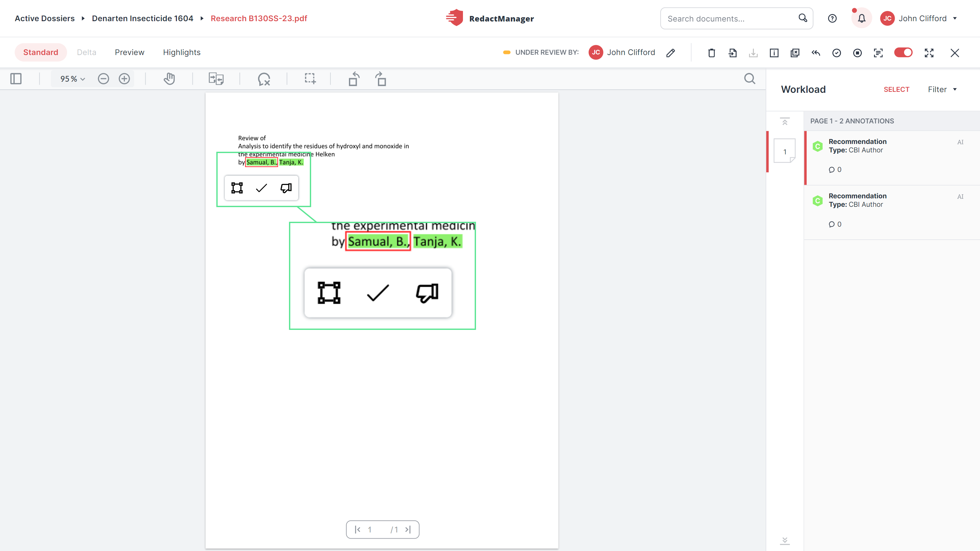Select the pan hand tool

click(169, 79)
